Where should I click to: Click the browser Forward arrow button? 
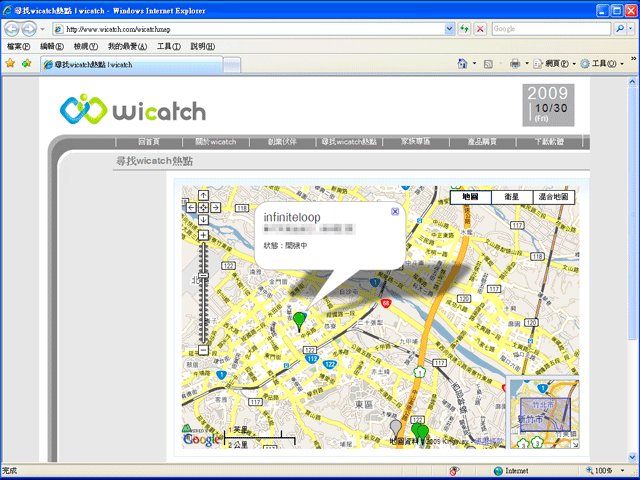(x=29, y=29)
